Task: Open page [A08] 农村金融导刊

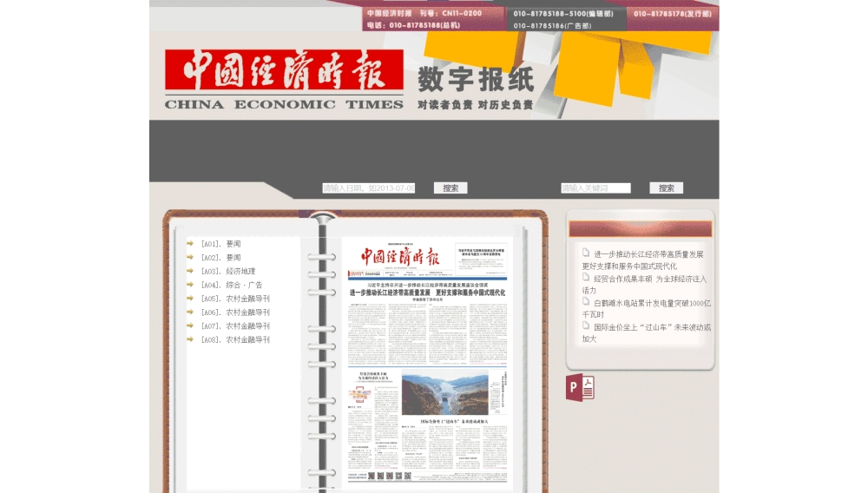Action: tap(235, 339)
